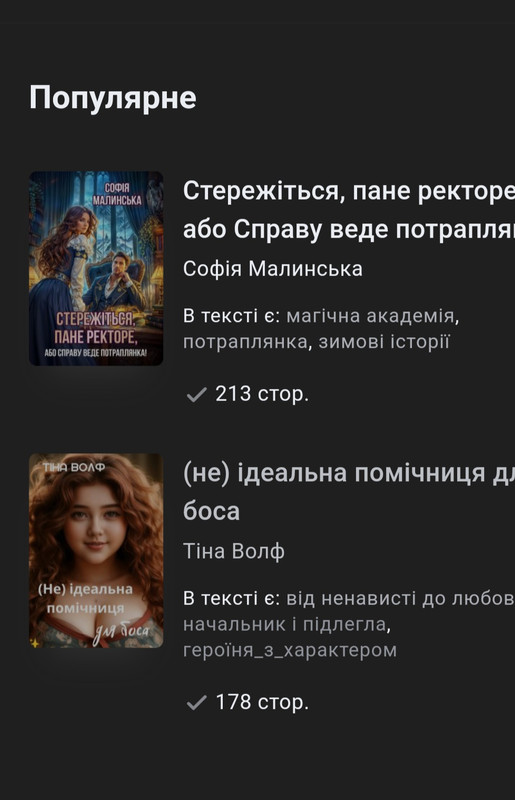Select the потраплянка tag
The image size is (515, 800).
245,342
